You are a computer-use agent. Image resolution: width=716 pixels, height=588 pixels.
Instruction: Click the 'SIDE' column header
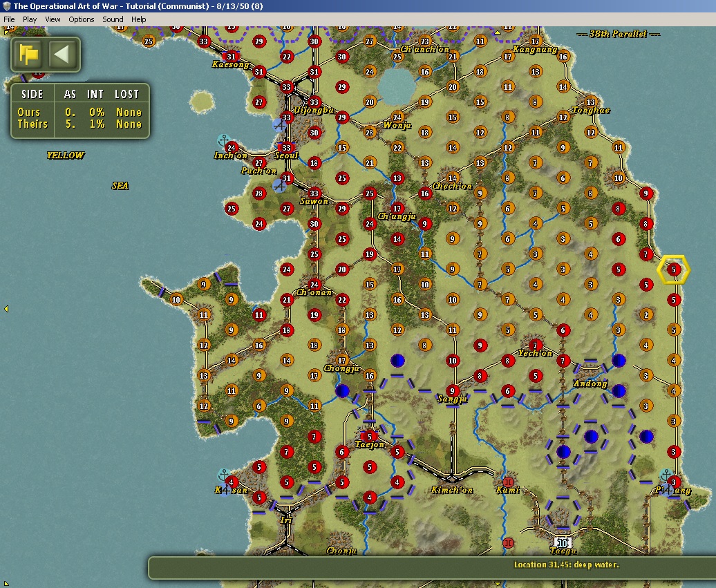click(32, 94)
